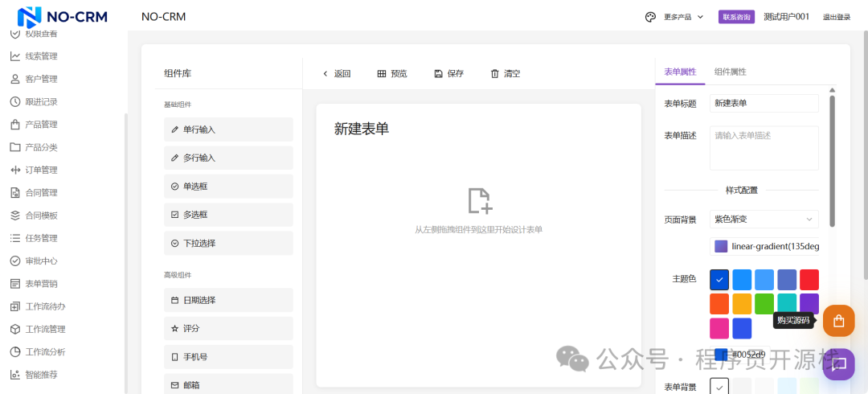Click 保存 to save the form
The height and width of the screenshot is (394, 868).
coord(449,74)
